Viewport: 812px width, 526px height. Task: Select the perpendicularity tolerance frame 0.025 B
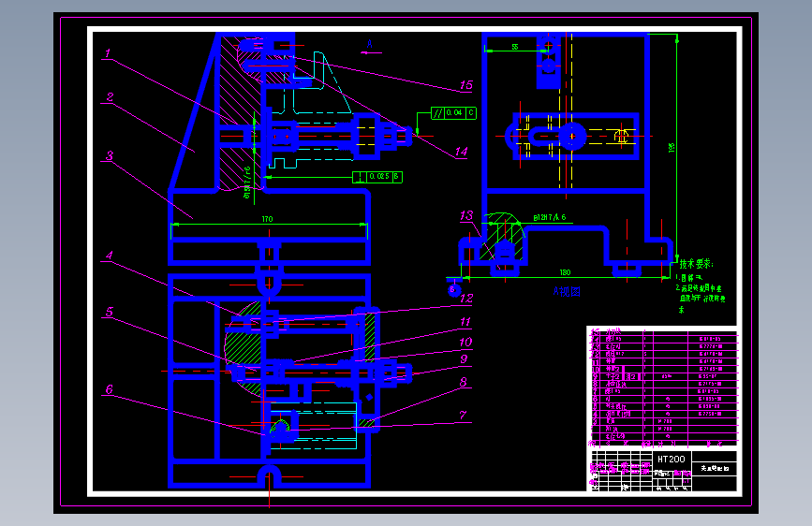click(x=377, y=177)
